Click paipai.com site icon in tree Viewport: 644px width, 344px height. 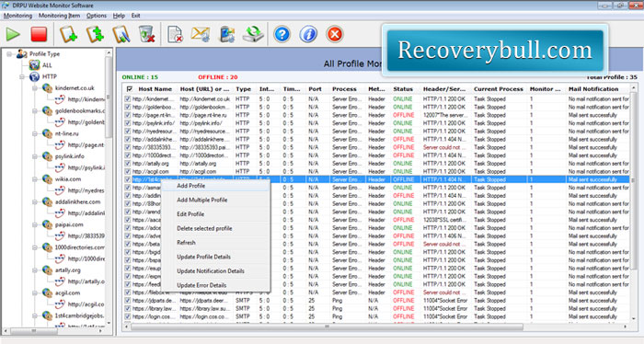coord(47,224)
